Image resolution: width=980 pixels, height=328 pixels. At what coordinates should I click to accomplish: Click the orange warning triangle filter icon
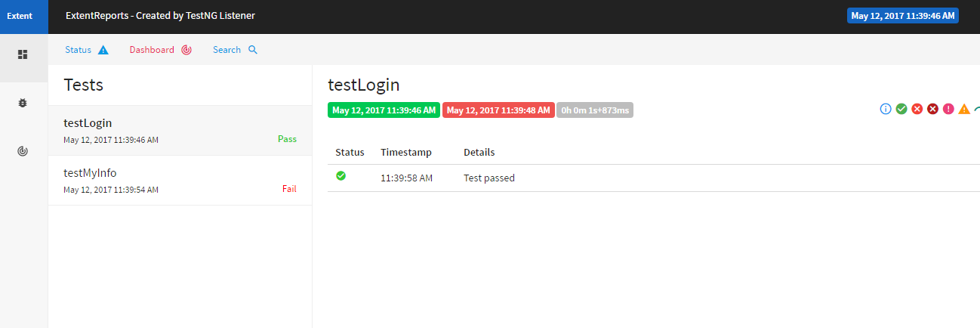point(964,109)
